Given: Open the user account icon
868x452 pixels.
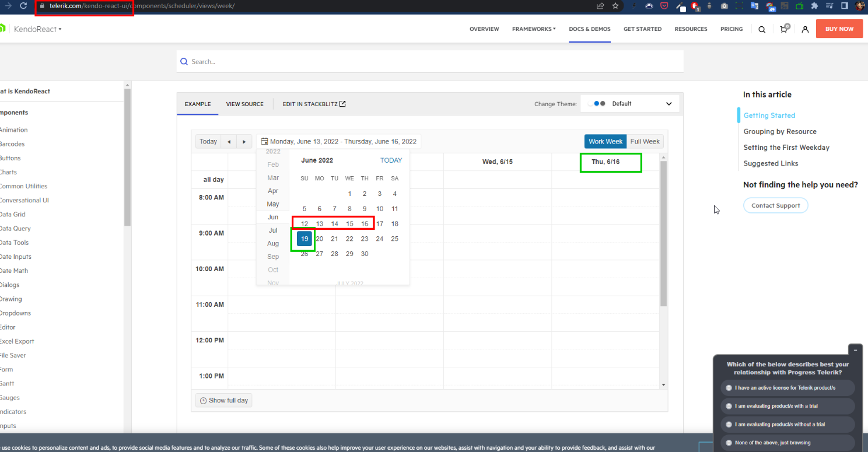Looking at the screenshot, I should pyautogui.click(x=805, y=29).
